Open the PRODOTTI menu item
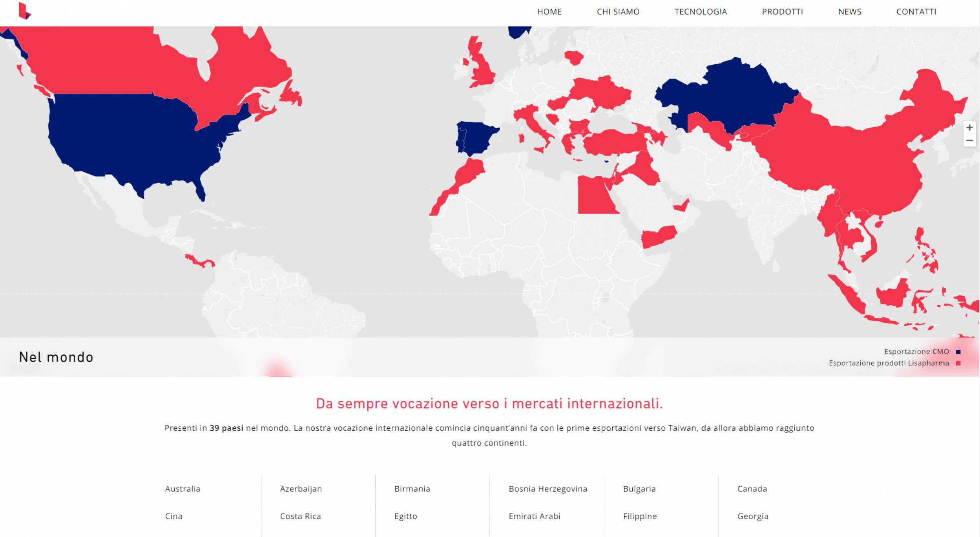The image size is (980, 537). [783, 12]
